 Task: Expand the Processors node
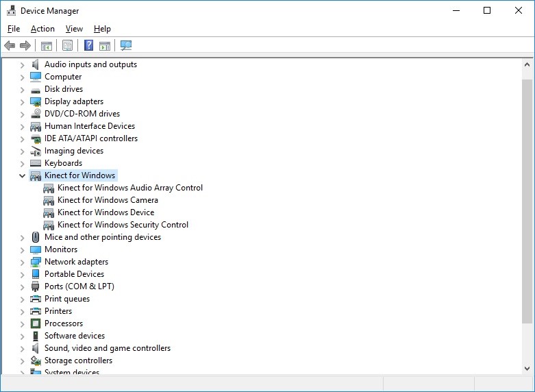point(22,323)
